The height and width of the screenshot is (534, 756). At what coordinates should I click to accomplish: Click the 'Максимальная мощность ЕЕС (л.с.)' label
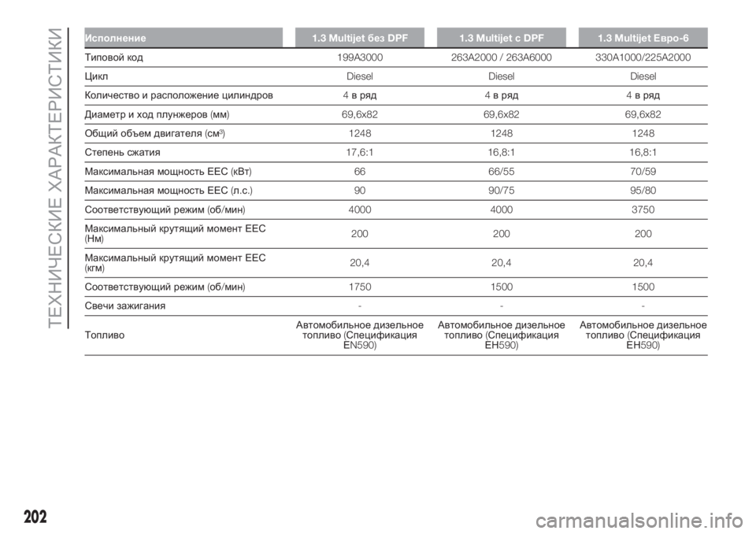pos(169,191)
